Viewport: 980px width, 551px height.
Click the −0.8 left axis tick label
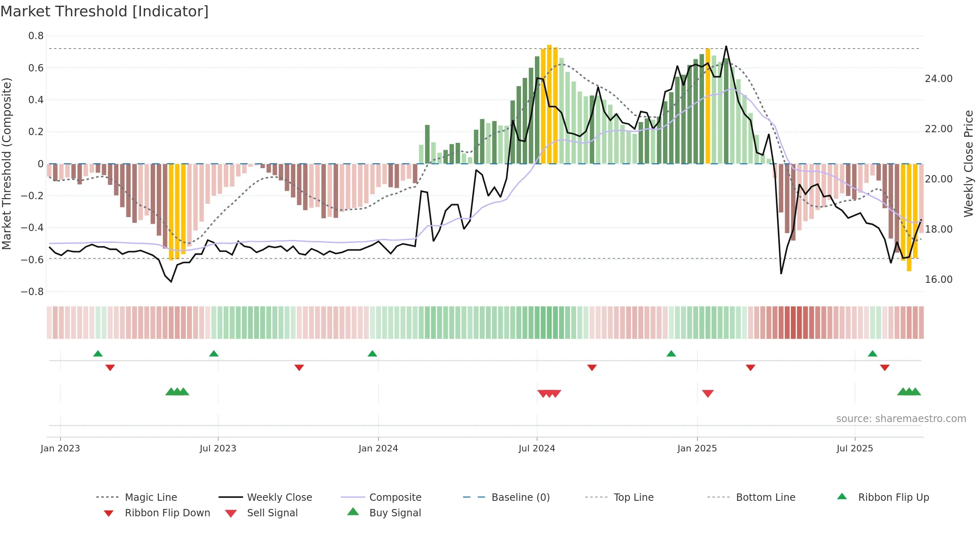(32, 292)
